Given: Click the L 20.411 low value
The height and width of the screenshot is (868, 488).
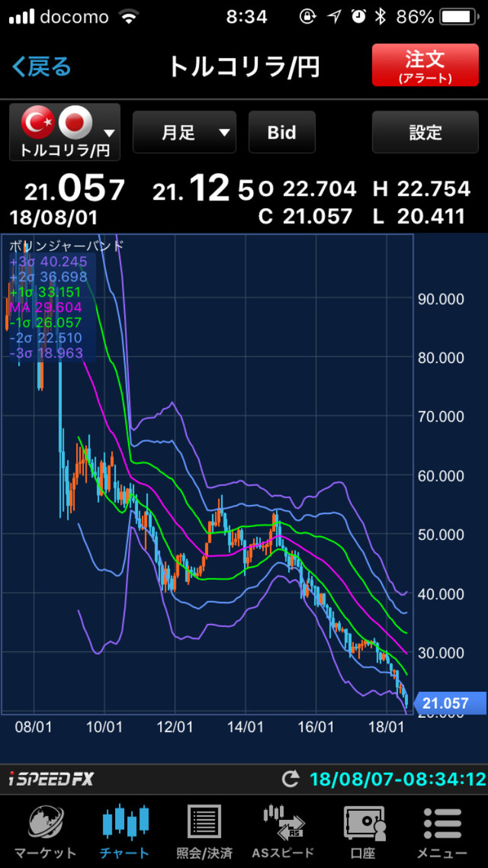Looking at the screenshot, I should pos(419,217).
